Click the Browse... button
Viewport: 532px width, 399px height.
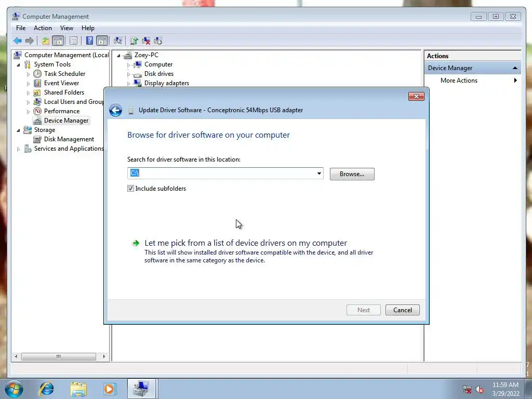click(x=352, y=174)
